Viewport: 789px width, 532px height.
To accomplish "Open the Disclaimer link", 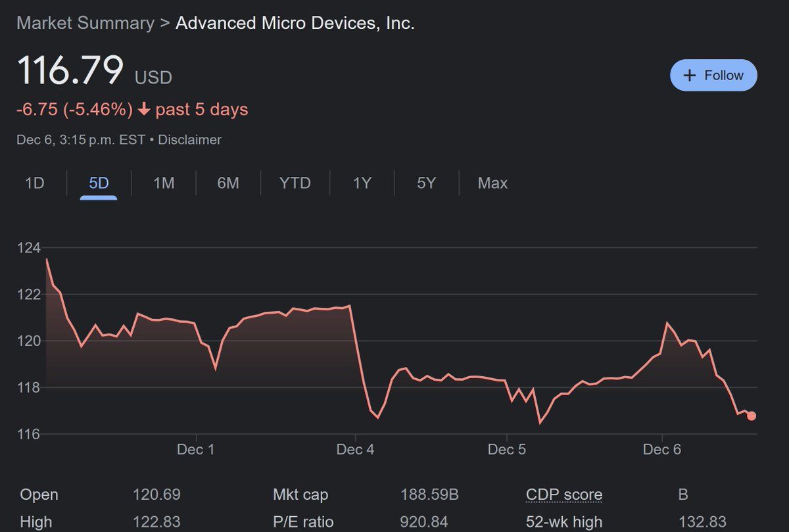I will tap(190, 140).
